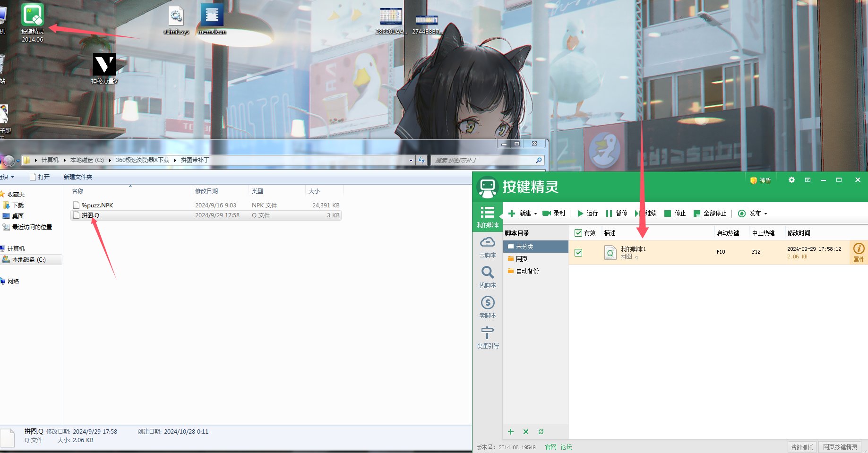Open the 按键精灵 2014.06 desktop shortcut
Image resolution: width=868 pixels, height=453 pixels.
pos(32,22)
